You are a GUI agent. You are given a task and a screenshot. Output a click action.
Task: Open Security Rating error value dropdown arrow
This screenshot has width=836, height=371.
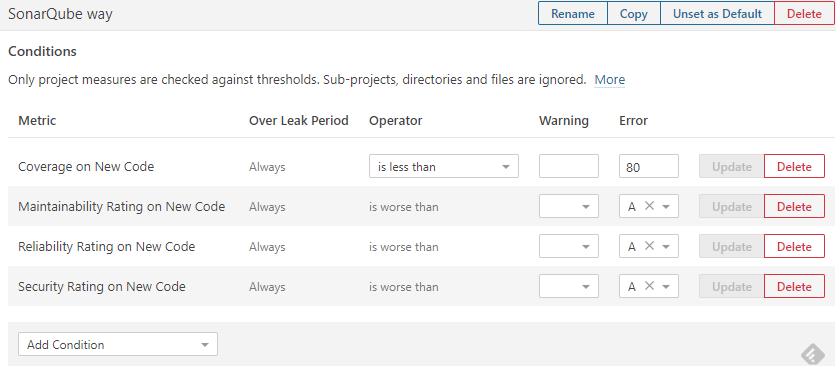(x=665, y=287)
